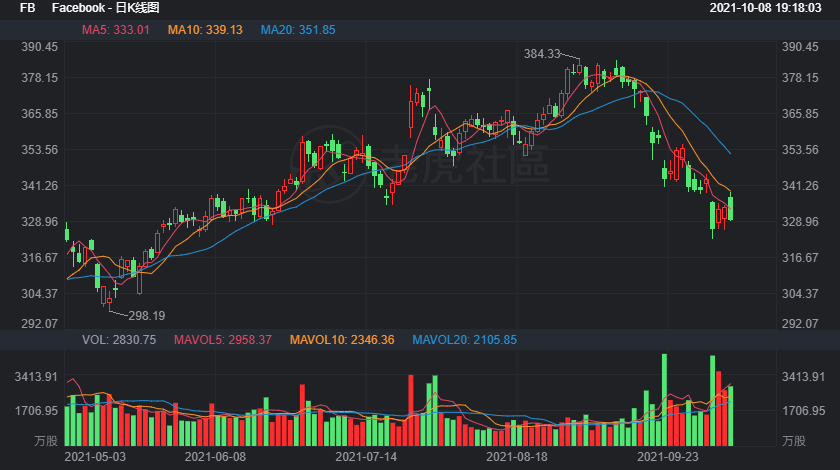
Task: Click the FB ticker symbol
Action: (x=27, y=8)
